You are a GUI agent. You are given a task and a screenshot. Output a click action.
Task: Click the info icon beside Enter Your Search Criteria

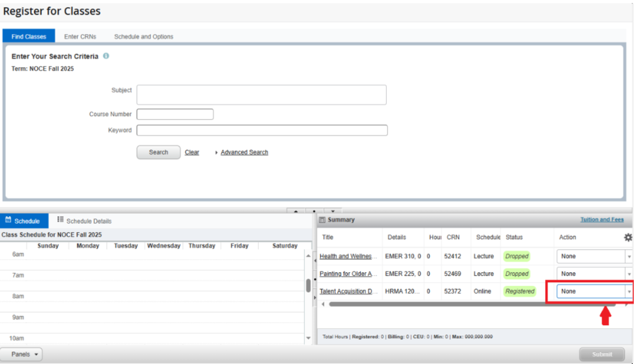click(x=106, y=56)
